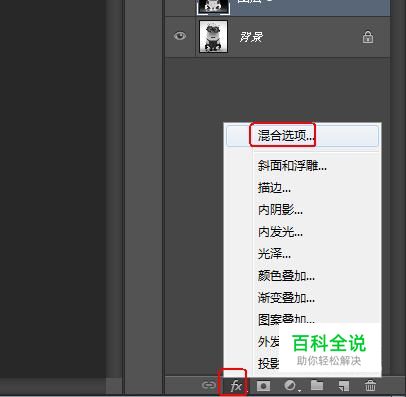This screenshot has height=397, width=406.
Task: Select 颜色叠加 menu entry
Action: (286, 276)
